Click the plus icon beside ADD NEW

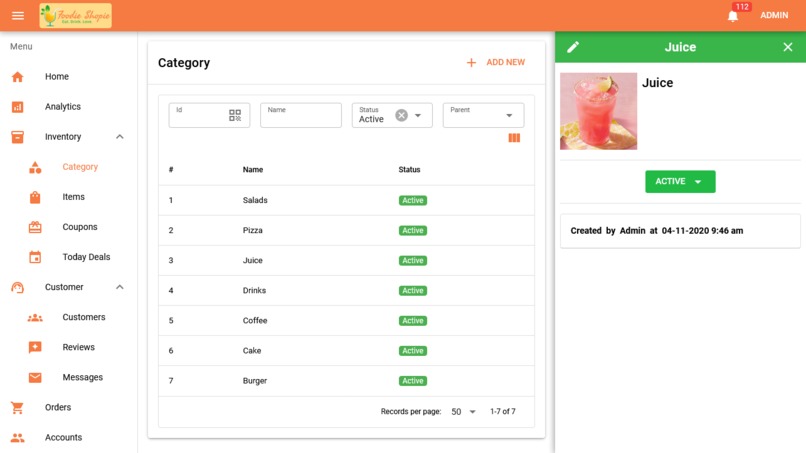pyautogui.click(x=471, y=63)
